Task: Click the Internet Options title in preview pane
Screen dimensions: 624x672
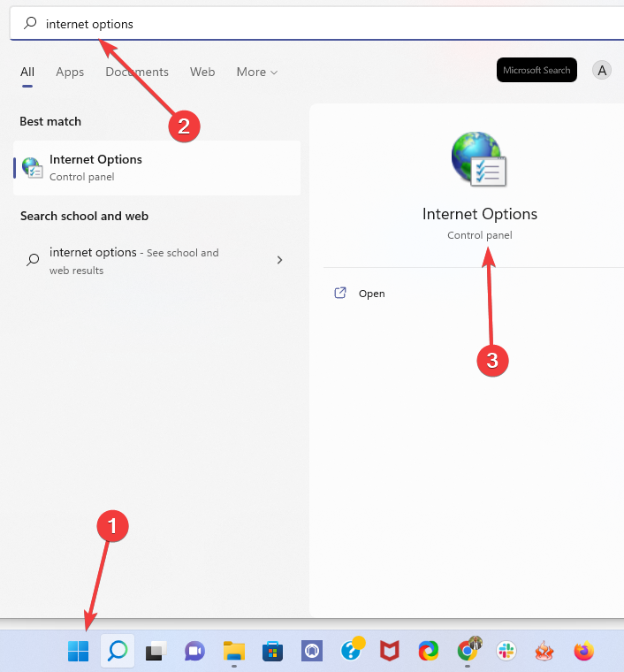Action: tap(480, 214)
